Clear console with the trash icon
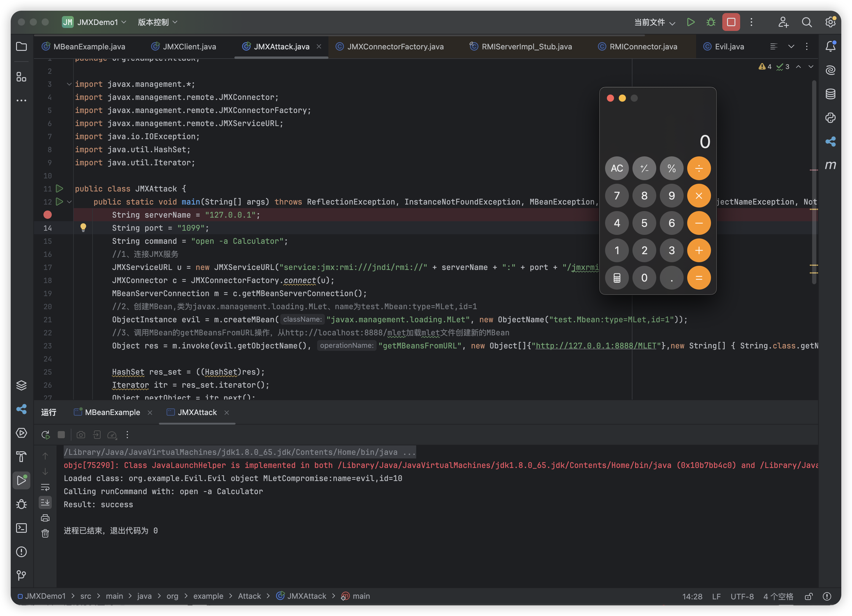 click(45, 533)
